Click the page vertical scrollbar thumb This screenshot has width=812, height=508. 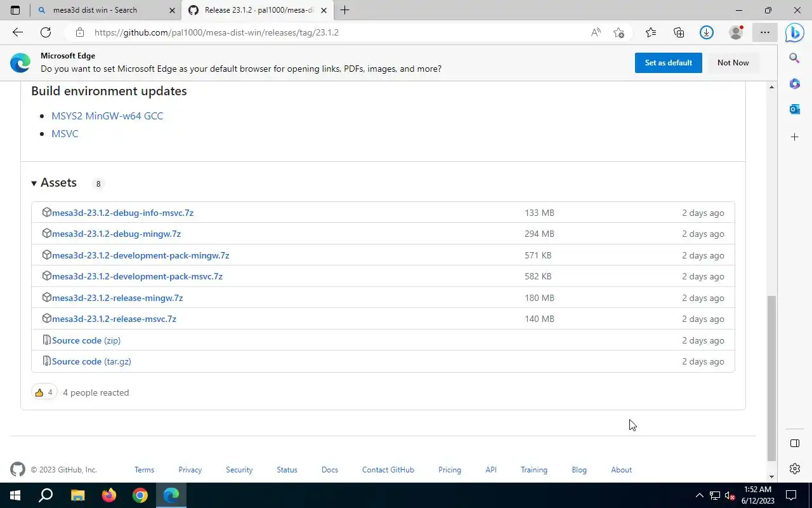click(x=771, y=378)
